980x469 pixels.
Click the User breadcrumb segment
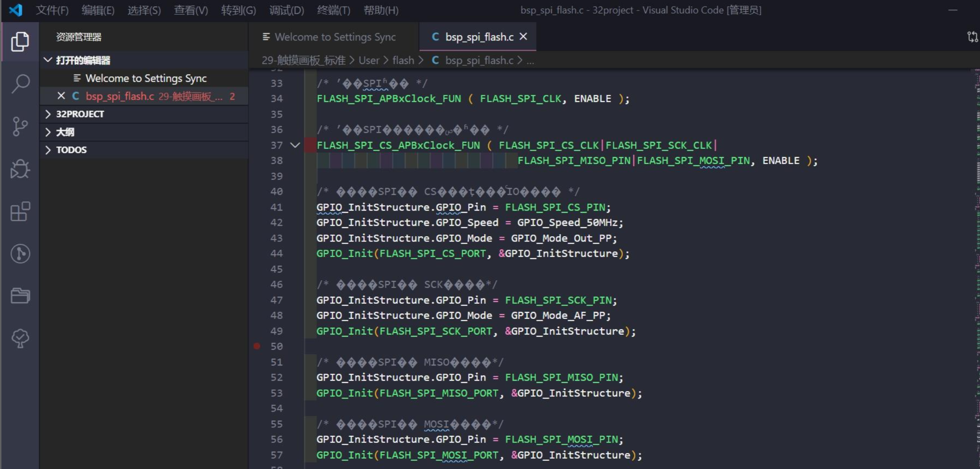tap(369, 60)
